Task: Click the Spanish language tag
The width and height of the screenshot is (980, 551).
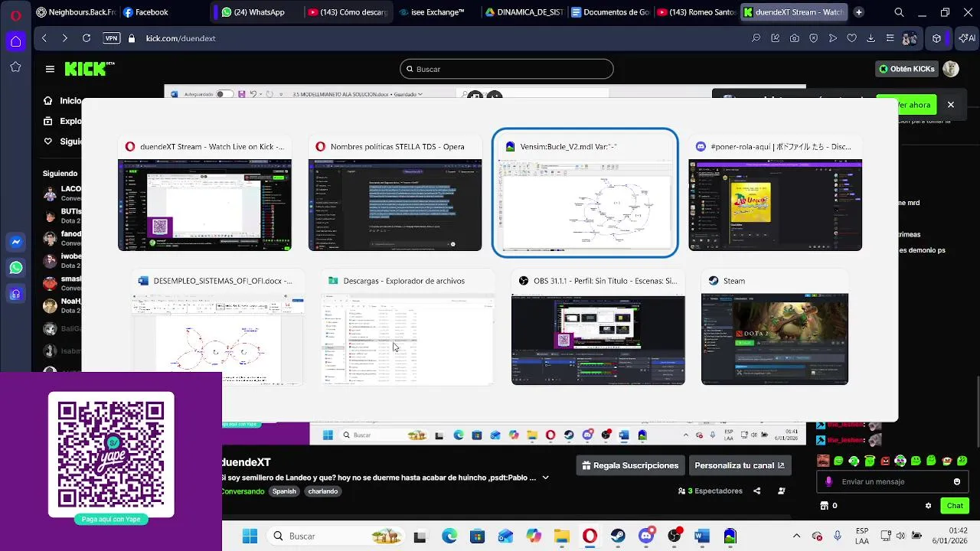Action: click(284, 491)
